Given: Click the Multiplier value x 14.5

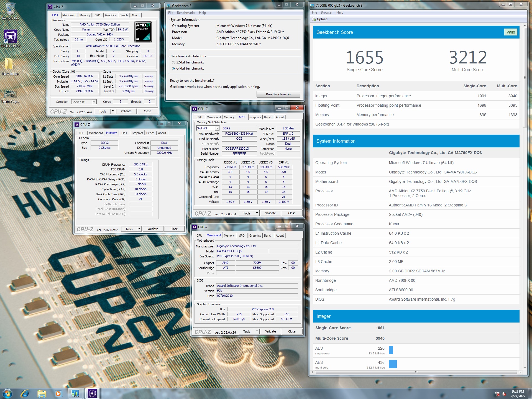Looking at the screenshot, I should pos(85,81).
